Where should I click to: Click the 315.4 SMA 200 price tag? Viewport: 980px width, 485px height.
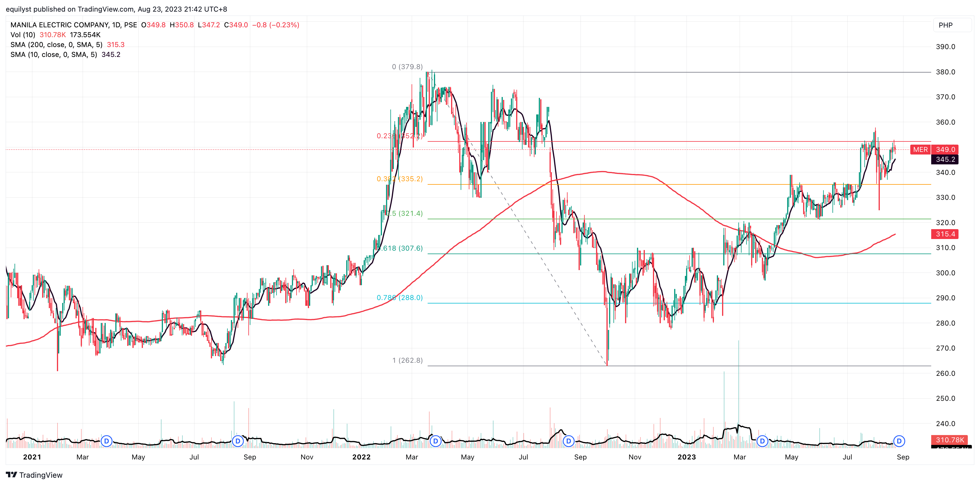click(945, 234)
